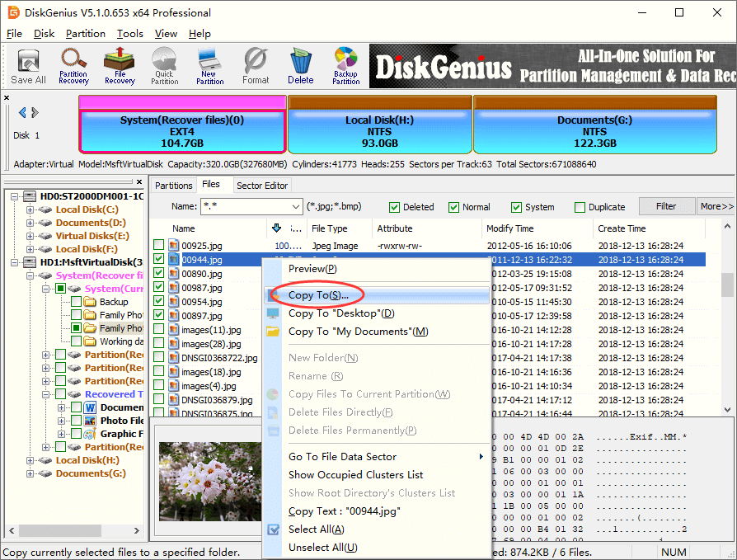The width and height of the screenshot is (737, 560).
Task: Click the More>> button
Action: pos(716,206)
